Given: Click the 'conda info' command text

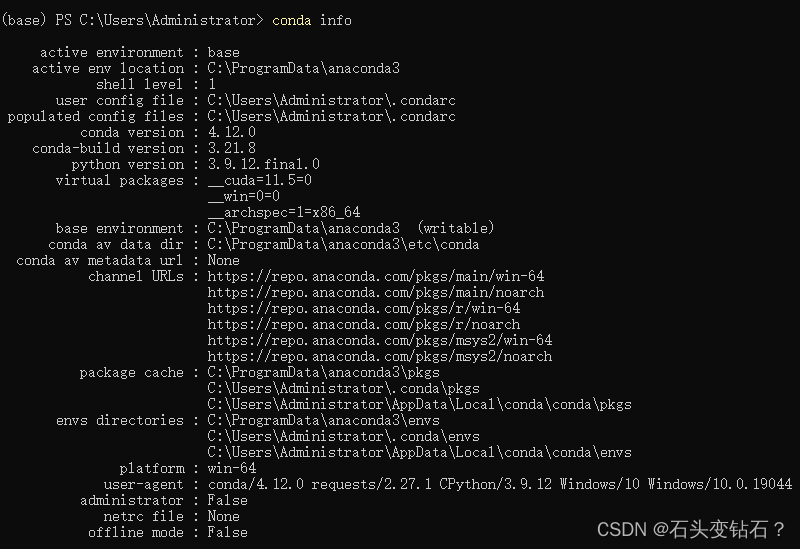Looking at the screenshot, I should (312, 20).
